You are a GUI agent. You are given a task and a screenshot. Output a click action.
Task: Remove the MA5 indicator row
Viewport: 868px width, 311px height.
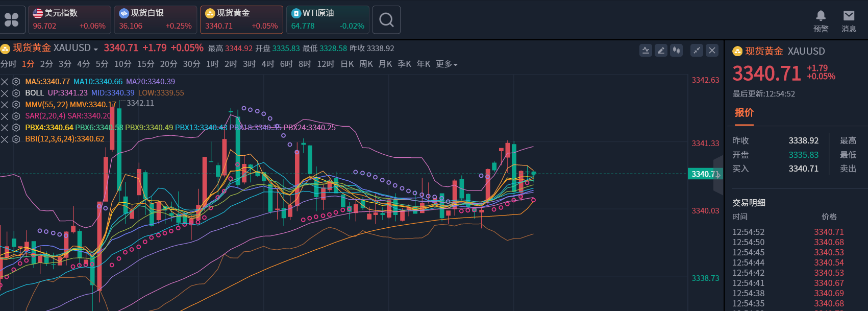tap(5, 82)
